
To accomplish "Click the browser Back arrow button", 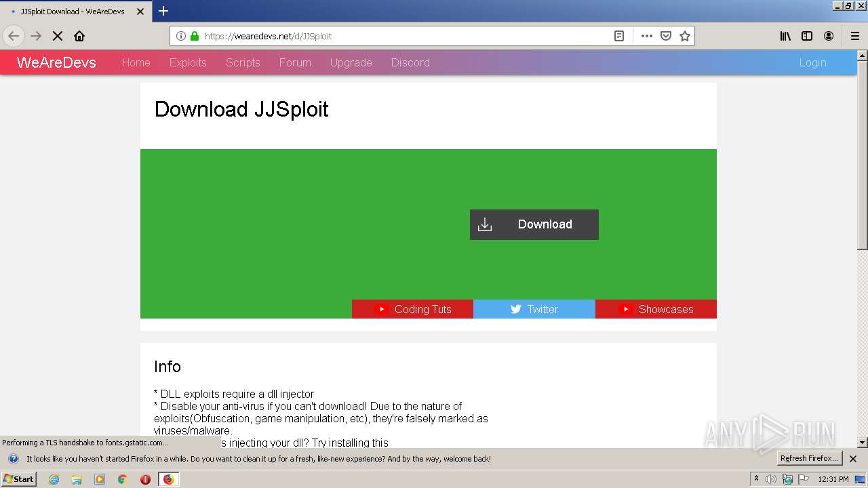I will [x=14, y=36].
